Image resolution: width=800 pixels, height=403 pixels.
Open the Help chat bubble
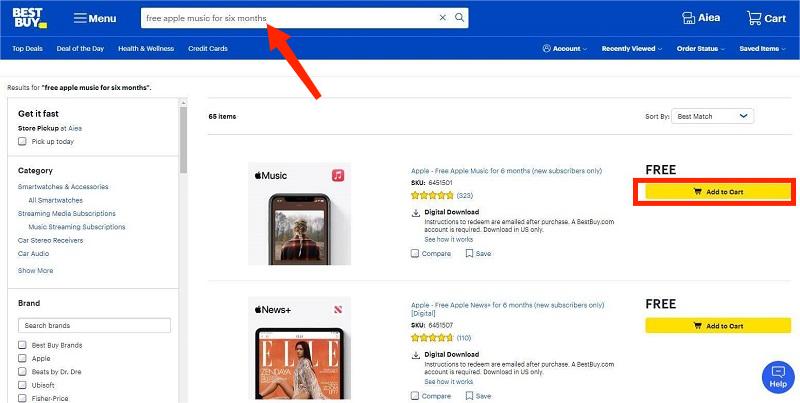(x=778, y=377)
